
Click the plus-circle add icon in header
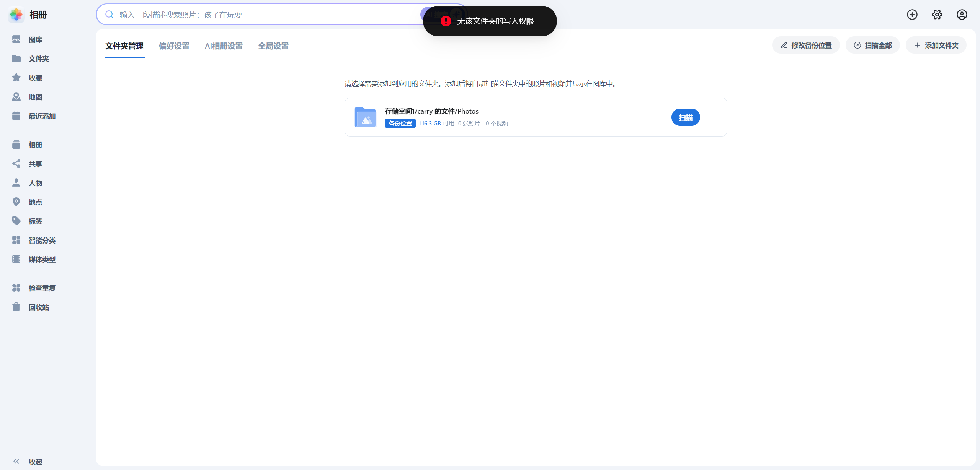[912, 15]
